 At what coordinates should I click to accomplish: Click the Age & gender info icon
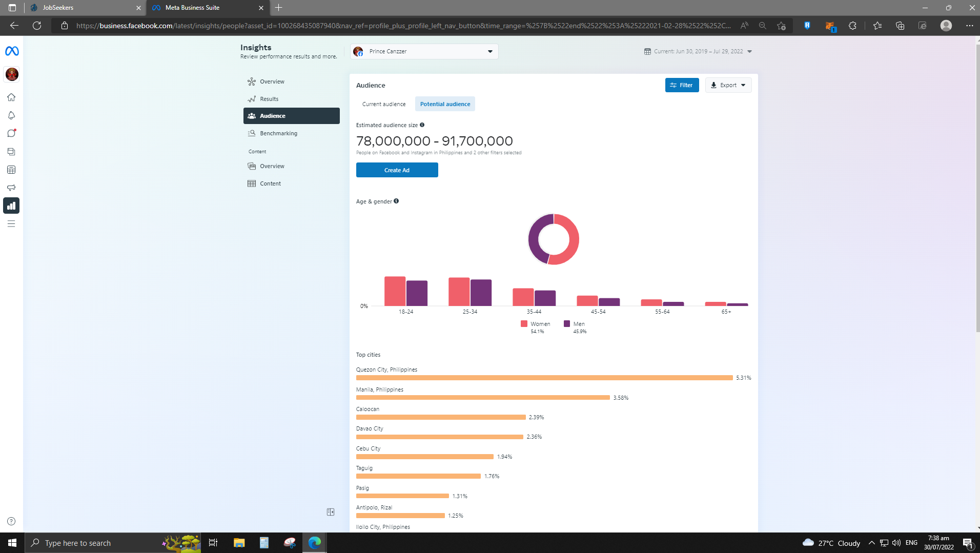[396, 201]
